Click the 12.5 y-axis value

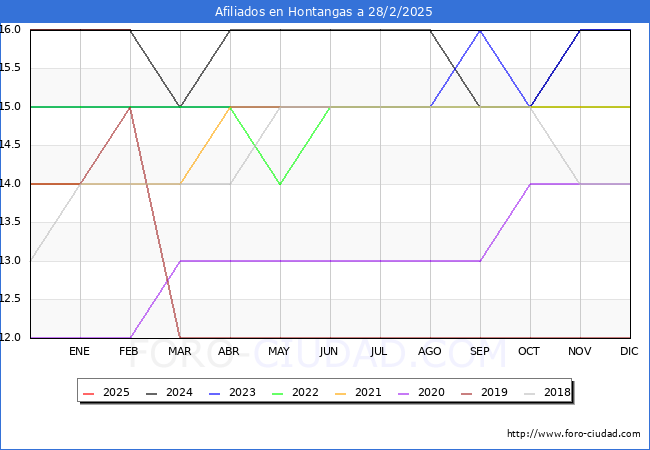click(x=10, y=299)
